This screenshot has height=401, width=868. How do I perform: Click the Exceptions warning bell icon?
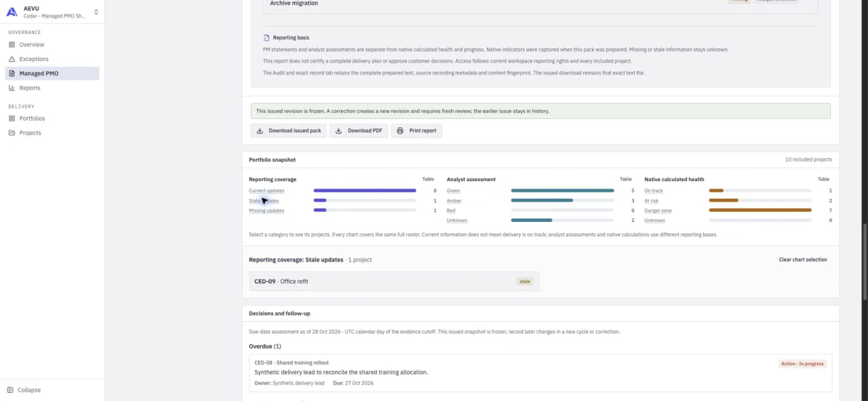(12, 59)
